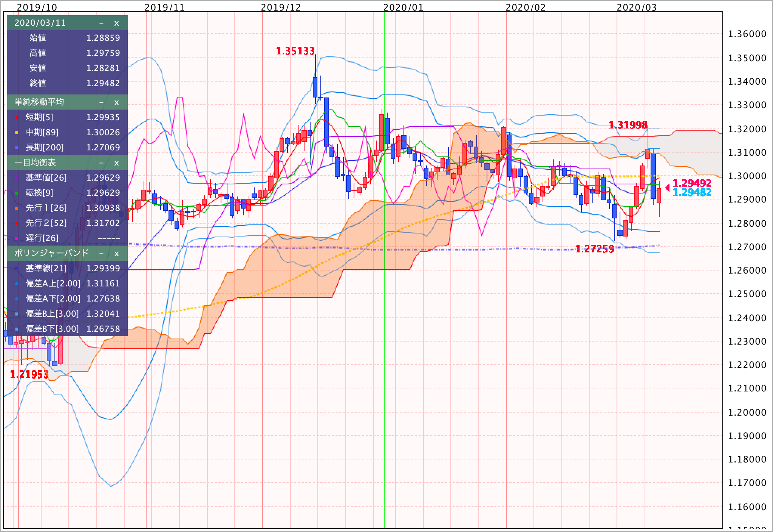The image size is (773, 532).
Task: Click the purple 長期[200] color marker
Action: click(x=16, y=148)
